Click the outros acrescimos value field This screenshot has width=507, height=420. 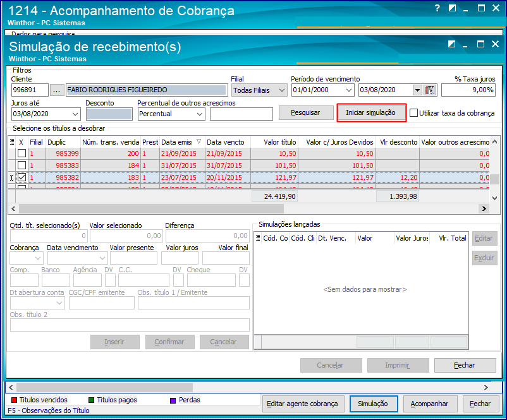pyautogui.click(x=241, y=114)
